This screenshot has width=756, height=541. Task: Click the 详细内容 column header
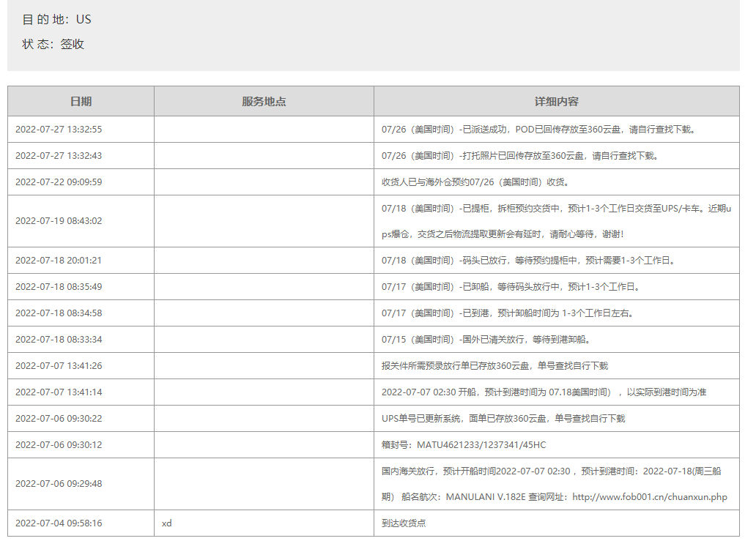click(x=556, y=101)
